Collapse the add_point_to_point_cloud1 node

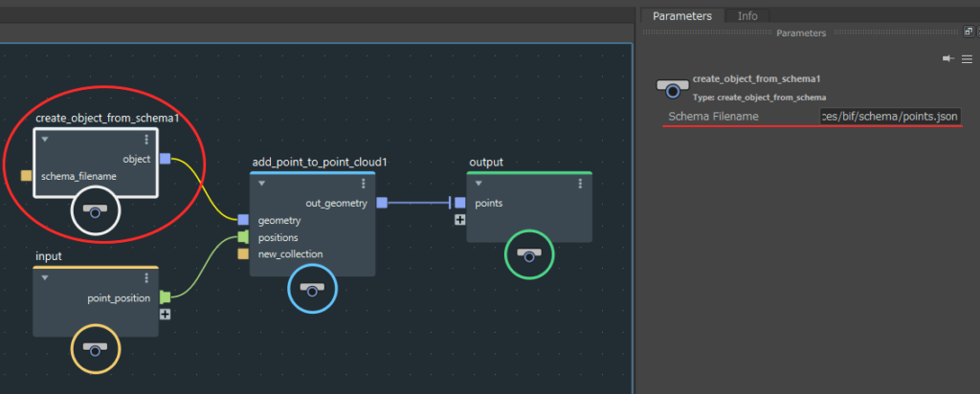[261, 184]
